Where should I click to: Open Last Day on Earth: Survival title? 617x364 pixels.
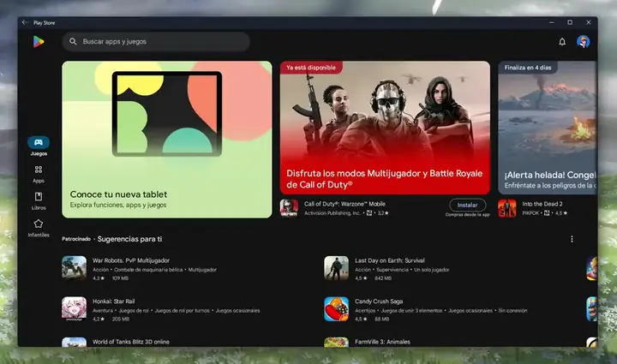pyautogui.click(x=390, y=260)
